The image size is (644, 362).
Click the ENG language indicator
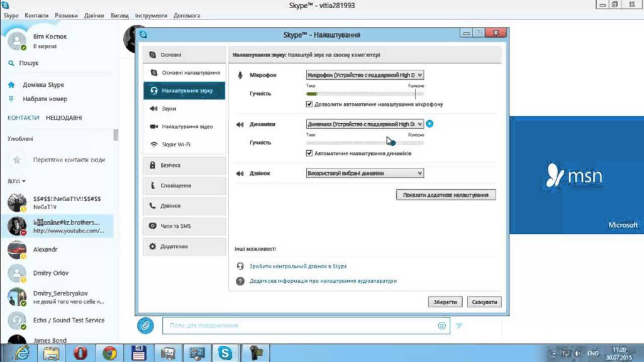coord(592,353)
